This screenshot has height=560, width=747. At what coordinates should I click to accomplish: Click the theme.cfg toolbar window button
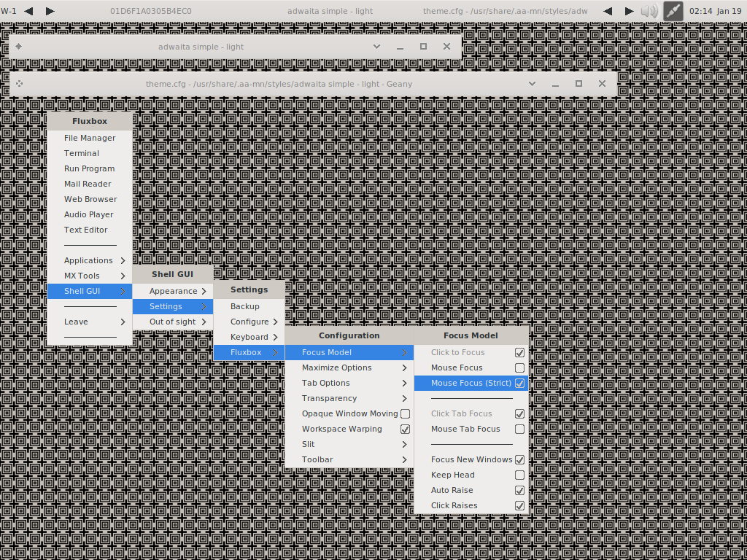505,11
